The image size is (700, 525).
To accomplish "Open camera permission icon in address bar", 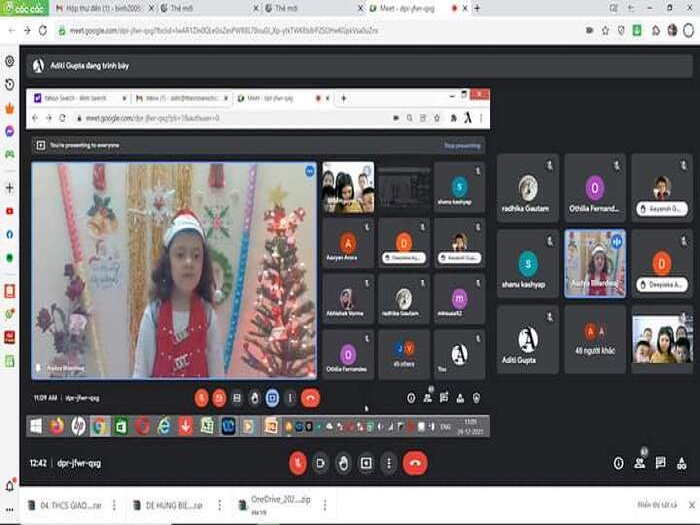I will click(589, 30).
